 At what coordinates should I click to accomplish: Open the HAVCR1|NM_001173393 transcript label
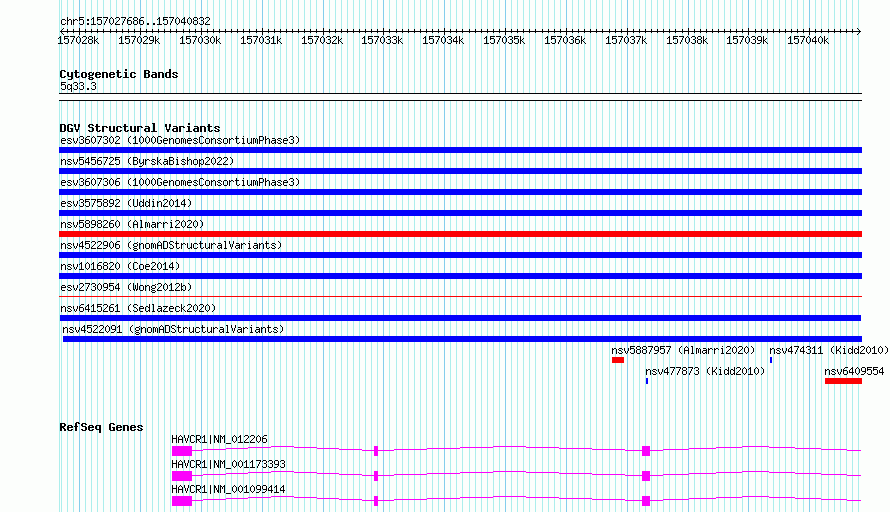click(x=228, y=464)
